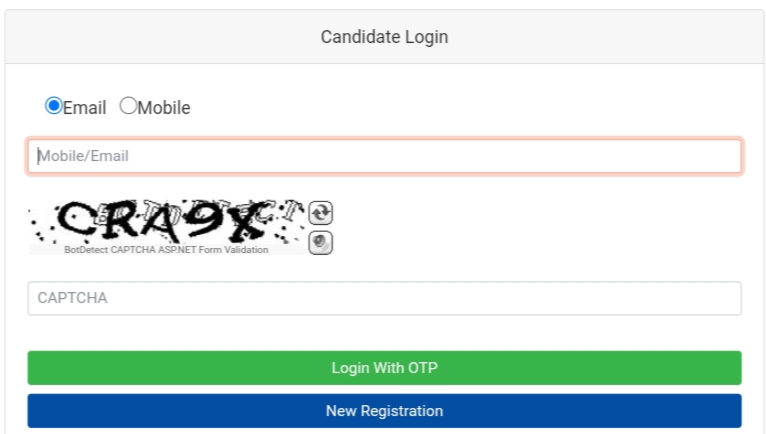Focus the CAPTCHA text field

tap(384, 298)
